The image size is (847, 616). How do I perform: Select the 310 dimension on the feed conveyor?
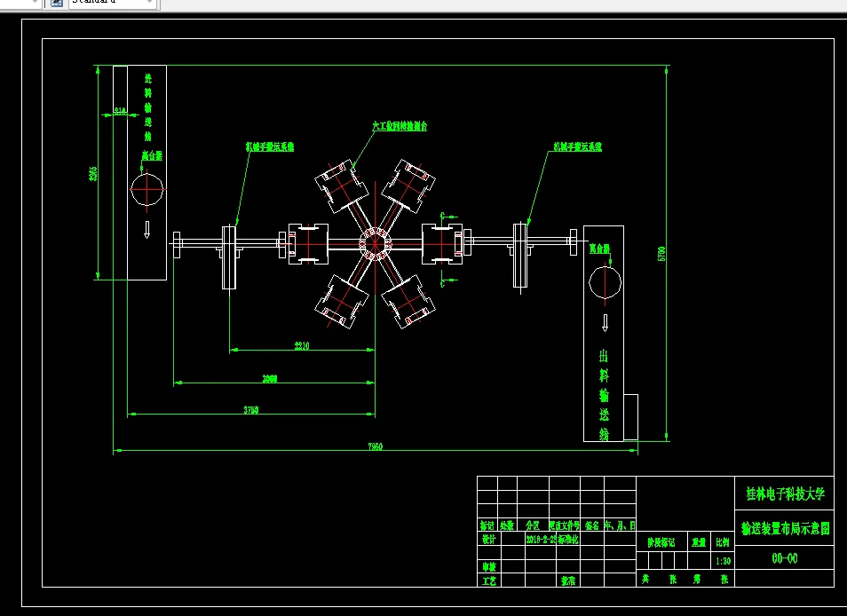[120, 111]
